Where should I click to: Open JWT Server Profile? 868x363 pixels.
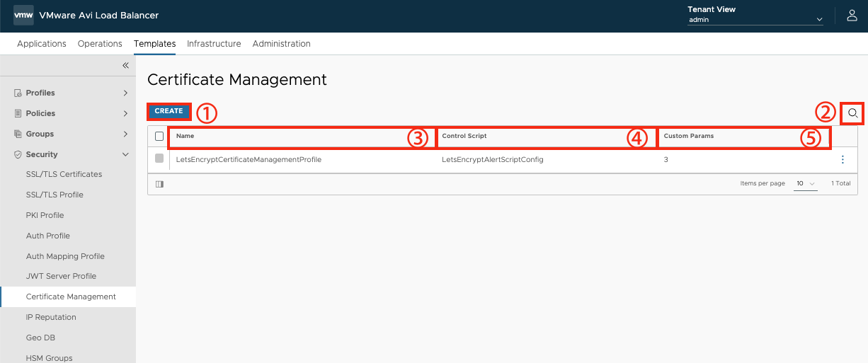click(61, 276)
